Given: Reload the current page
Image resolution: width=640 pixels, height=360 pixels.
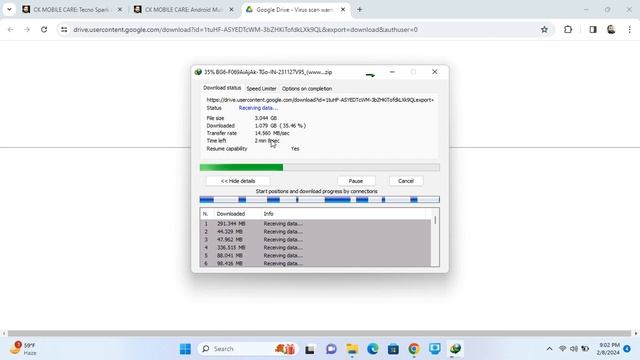Looking at the screenshot, I should (44, 29).
